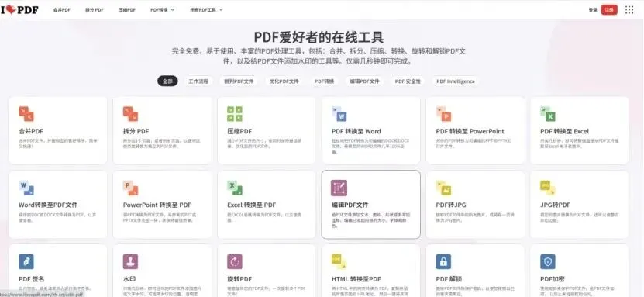Select the 排列PDF文件 filter tab
Image resolution: width=644 pixels, height=297 pixels.
[x=239, y=81]
